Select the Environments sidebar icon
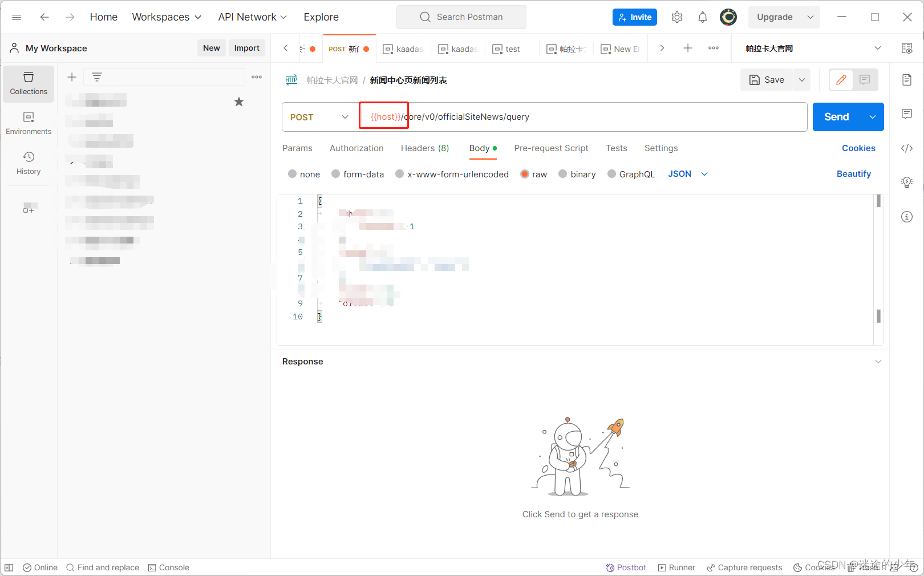 (x=28, y=123)
